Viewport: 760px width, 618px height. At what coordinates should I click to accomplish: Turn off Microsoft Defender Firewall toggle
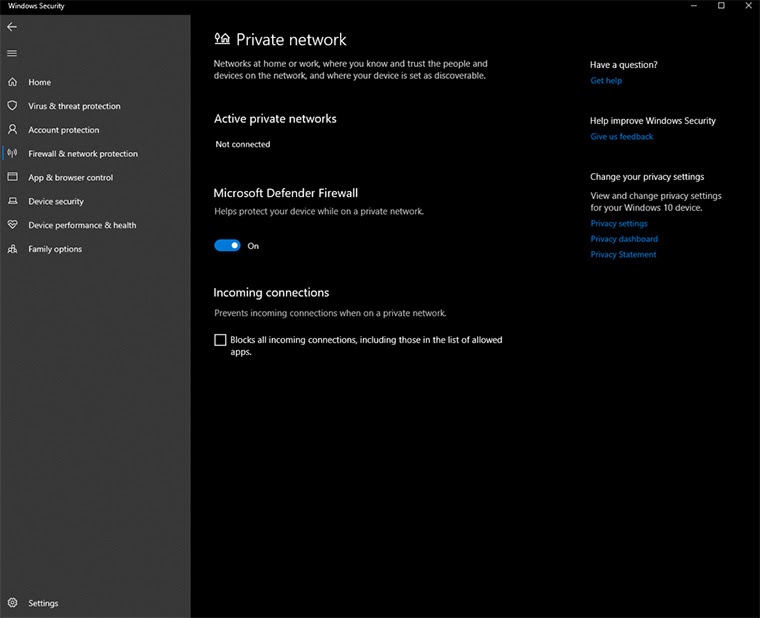tap(227, 246)
